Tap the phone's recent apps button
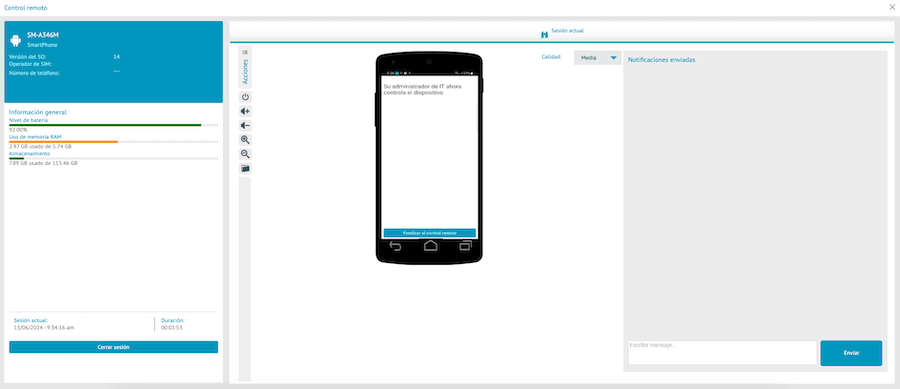Image resolution: width=900 pixels, height=389 pixels. (x=465, y=246)
